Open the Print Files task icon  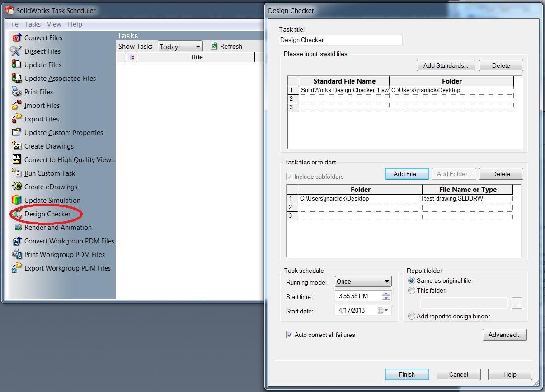[17, 92]
